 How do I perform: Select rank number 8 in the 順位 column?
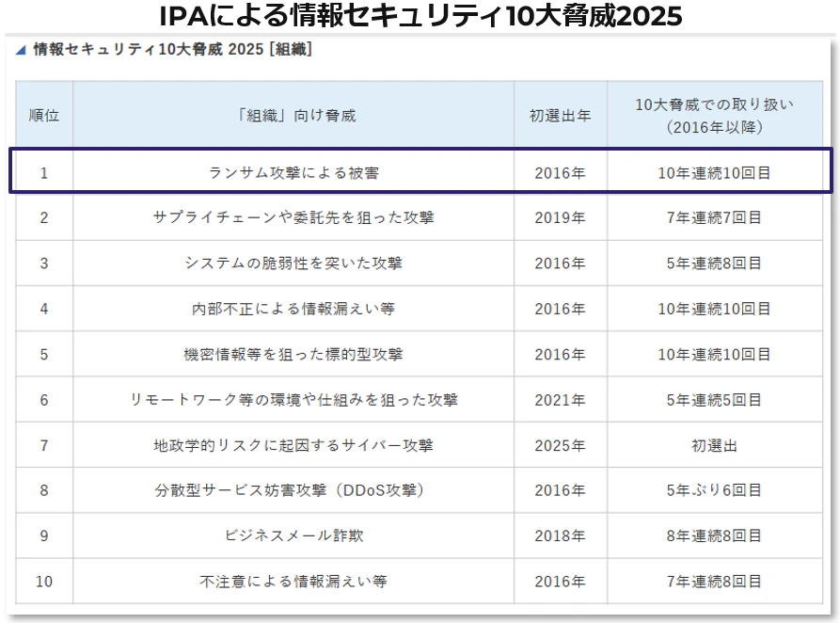[44, 490]
